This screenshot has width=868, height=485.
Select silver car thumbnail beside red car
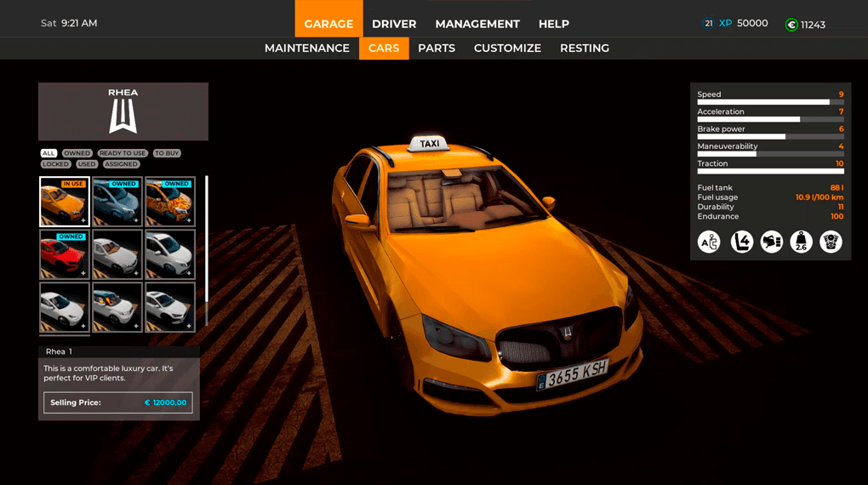point(117,254)
